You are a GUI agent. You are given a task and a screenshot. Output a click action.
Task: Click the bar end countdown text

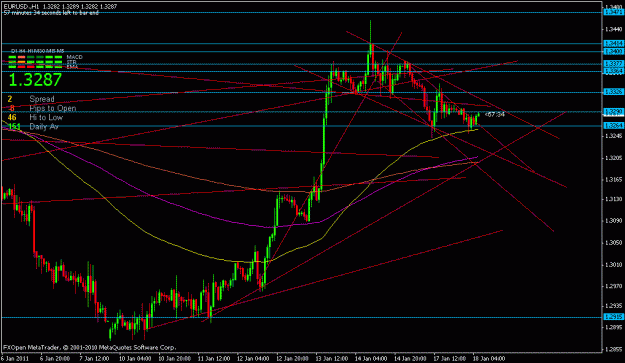(51, 13)
